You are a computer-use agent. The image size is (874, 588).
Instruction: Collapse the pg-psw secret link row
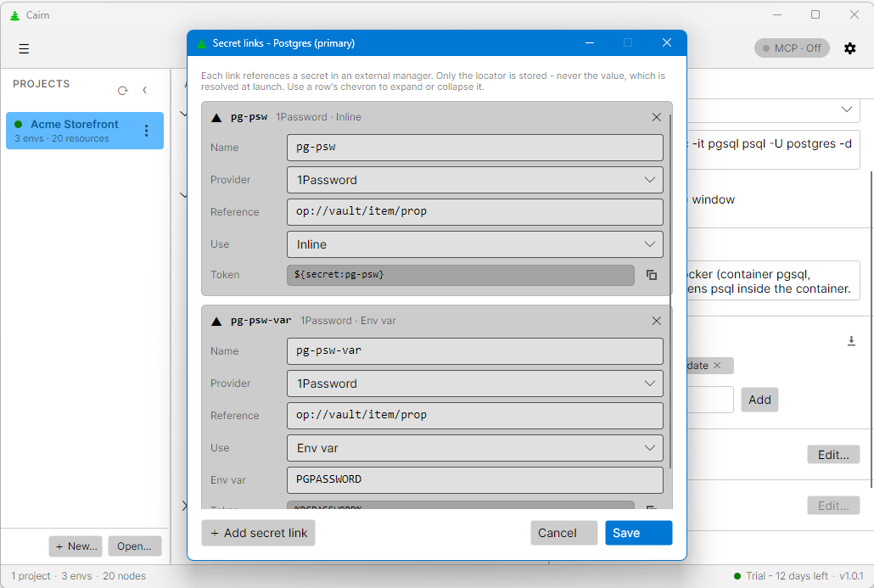(217, 118)
